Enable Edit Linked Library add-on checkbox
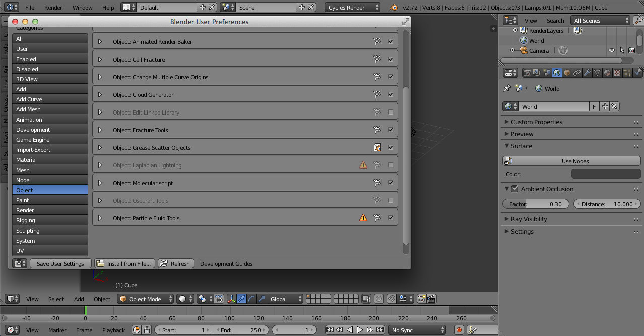The image size is (644, 336). [x=391, y=112]
